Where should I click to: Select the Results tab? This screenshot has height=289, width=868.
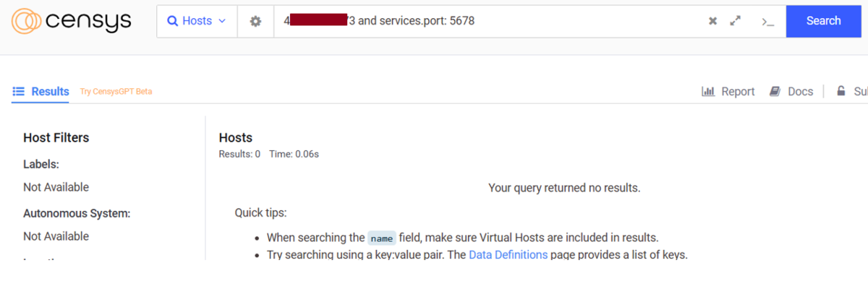(x=50, y=92)
